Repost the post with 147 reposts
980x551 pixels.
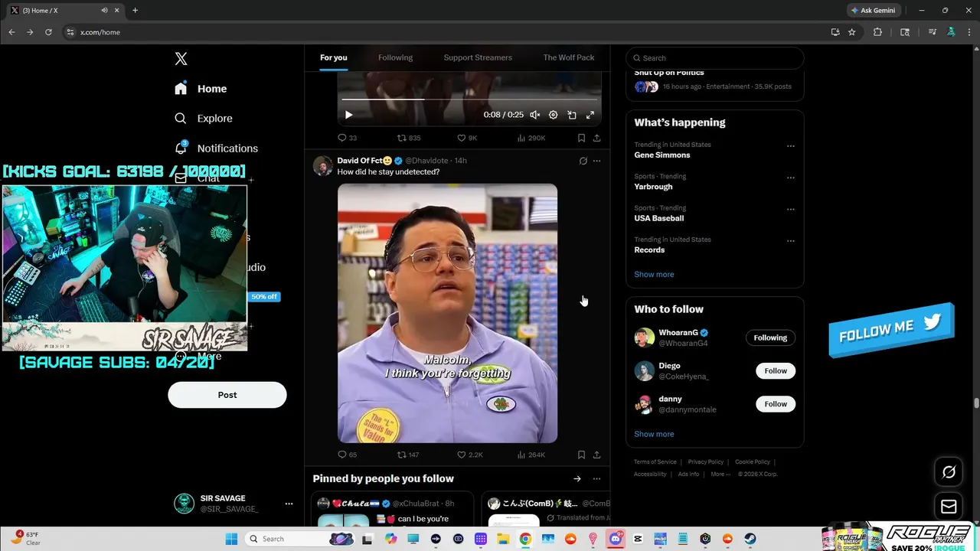[x=408, y=455]
